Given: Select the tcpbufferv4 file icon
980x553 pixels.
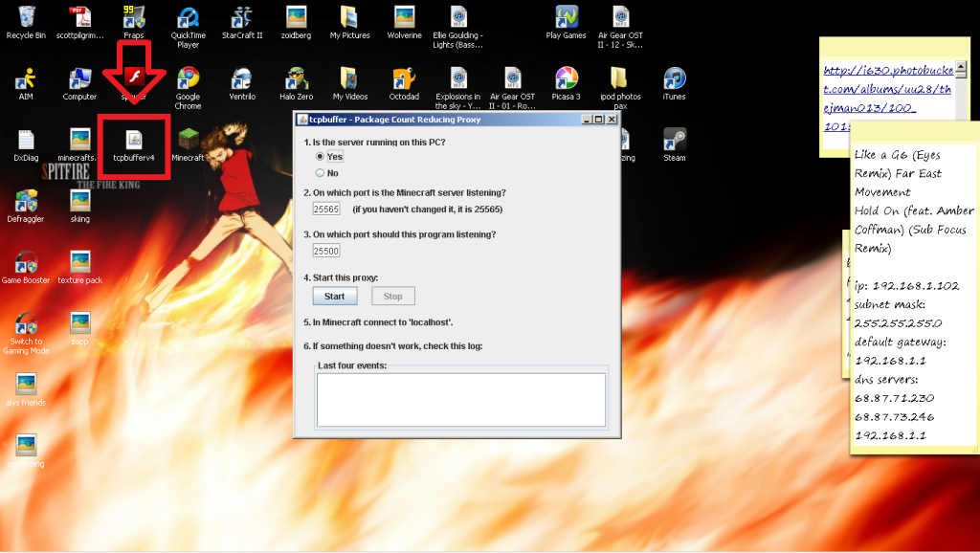Looking at the screenshot, I should [x=134, y=141].
